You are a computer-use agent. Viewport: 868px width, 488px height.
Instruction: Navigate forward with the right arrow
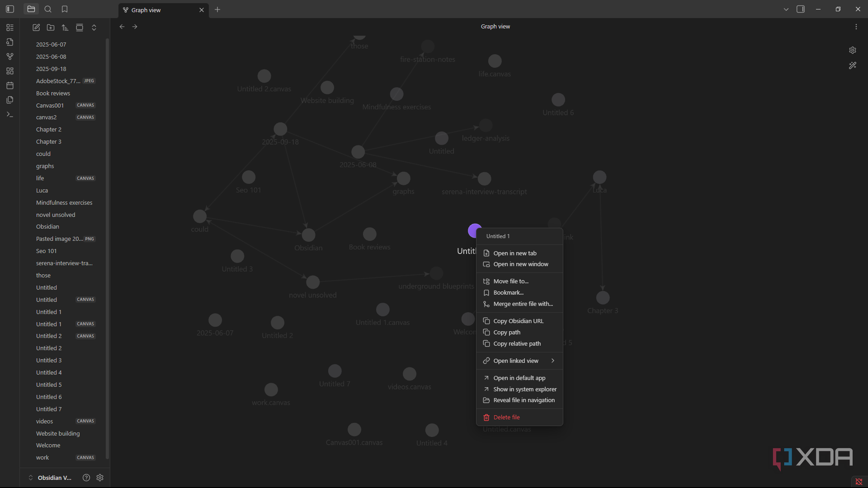tap(135, 27)
